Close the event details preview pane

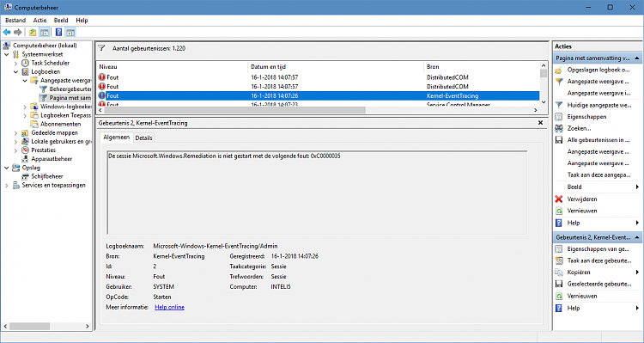[x=540, y=123]
